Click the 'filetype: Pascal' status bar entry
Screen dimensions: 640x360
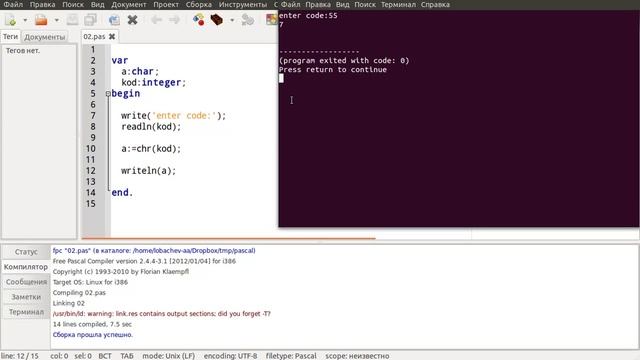tap(291, 356)
